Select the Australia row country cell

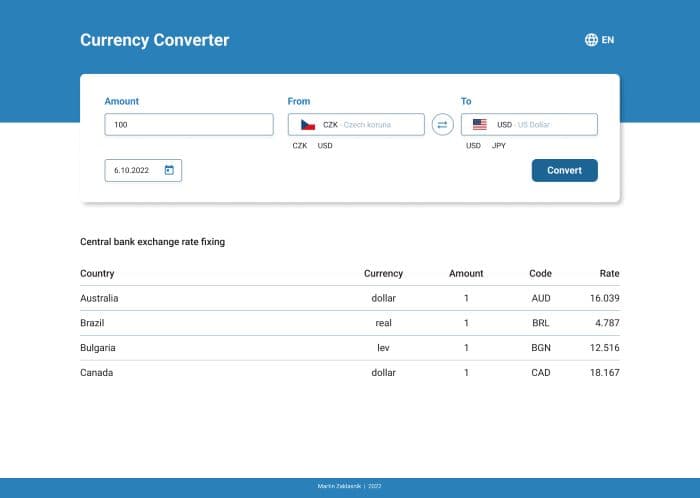[99, 298]
